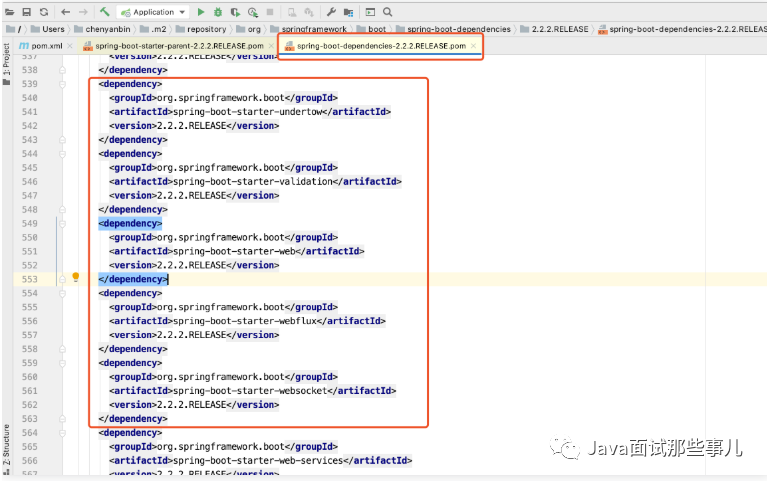Screen dimensions: 767x481
Task: Collapse the dependency block at line 539
Action: click(x=63, y=84)
